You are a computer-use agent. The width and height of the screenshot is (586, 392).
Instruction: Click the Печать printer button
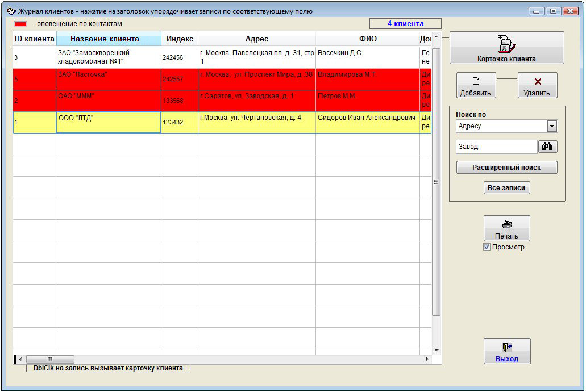coord(506,228)
